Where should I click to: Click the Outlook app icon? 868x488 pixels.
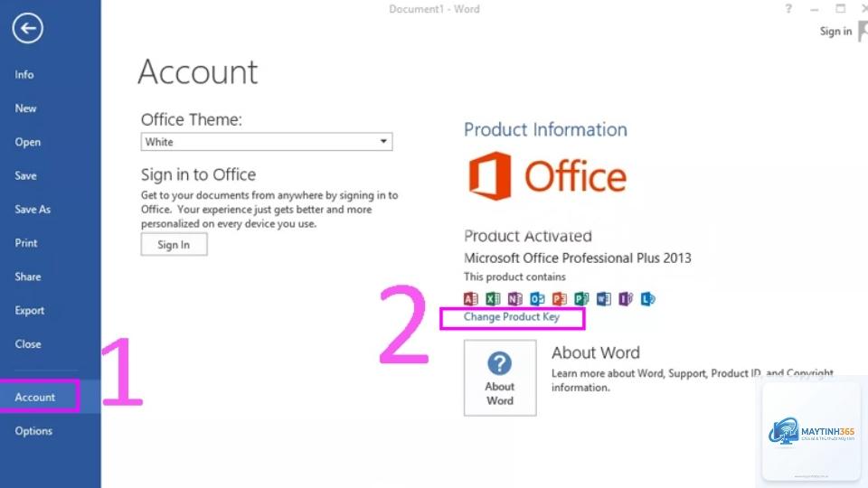[537, 299]
